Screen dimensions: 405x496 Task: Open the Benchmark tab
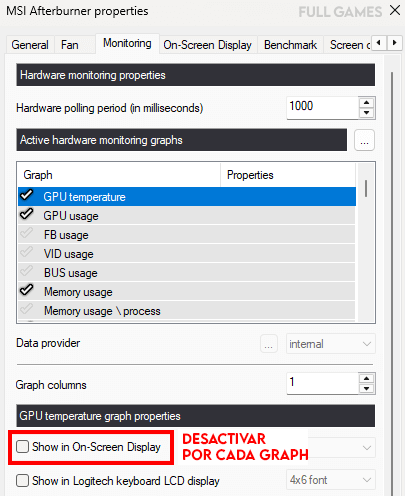[290, 45]
